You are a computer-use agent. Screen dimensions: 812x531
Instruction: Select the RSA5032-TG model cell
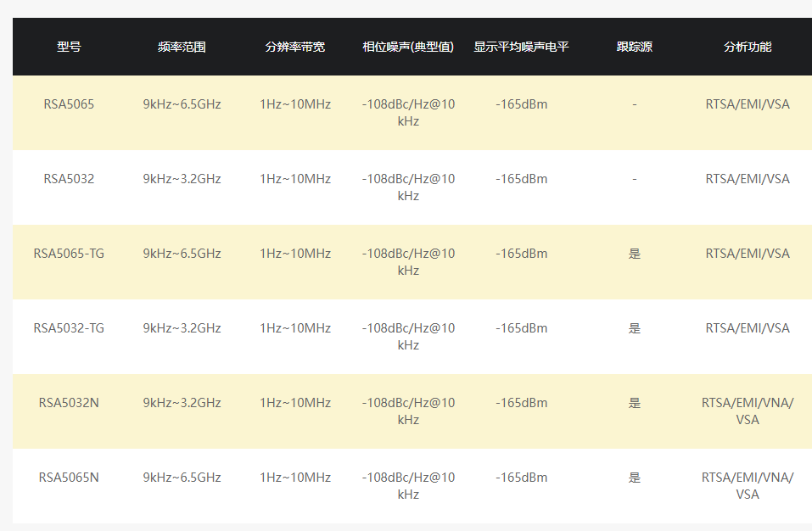(x=69, y=327)
